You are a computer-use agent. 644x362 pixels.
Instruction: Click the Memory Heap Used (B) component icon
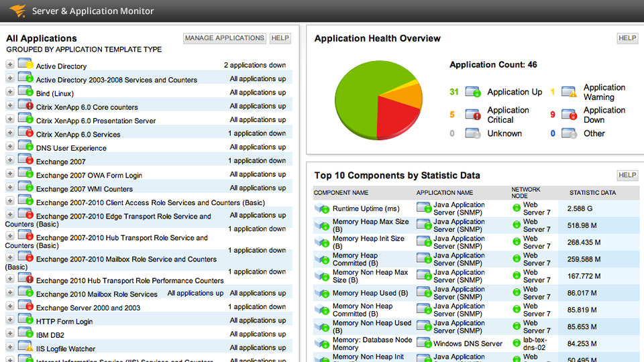321,293
